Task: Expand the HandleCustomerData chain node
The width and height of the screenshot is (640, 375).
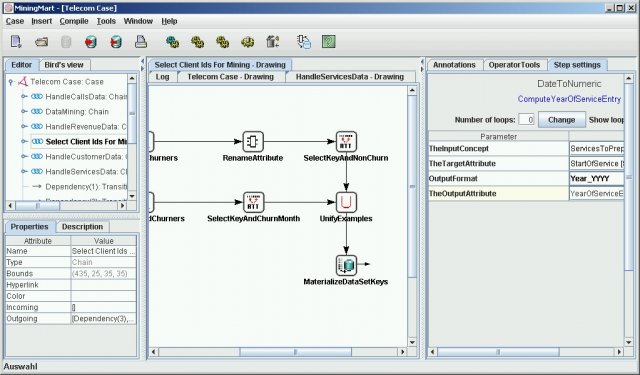Action: (x=24, y=156)
